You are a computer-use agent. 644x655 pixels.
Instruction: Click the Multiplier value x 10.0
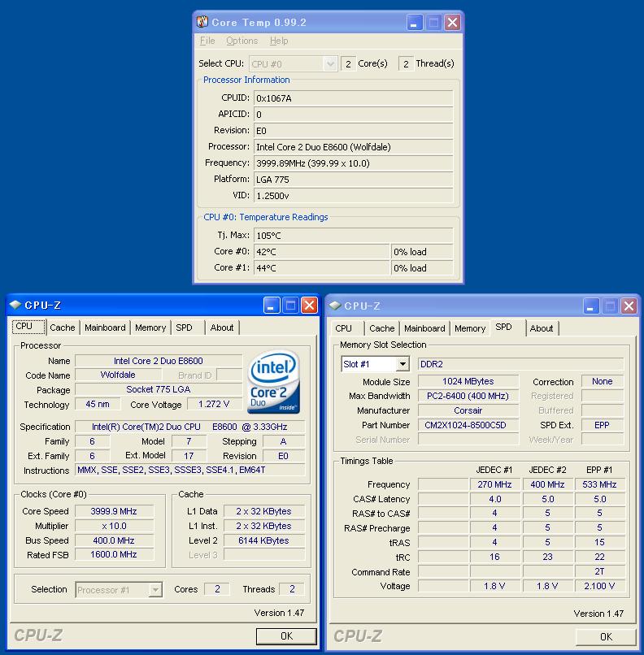point(114,526)
